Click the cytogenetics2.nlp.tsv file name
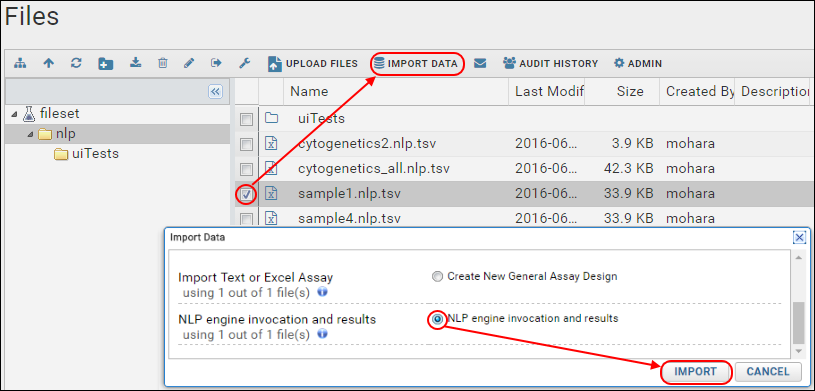Screen dimensions: 815x391 click(x=367, y=144)
